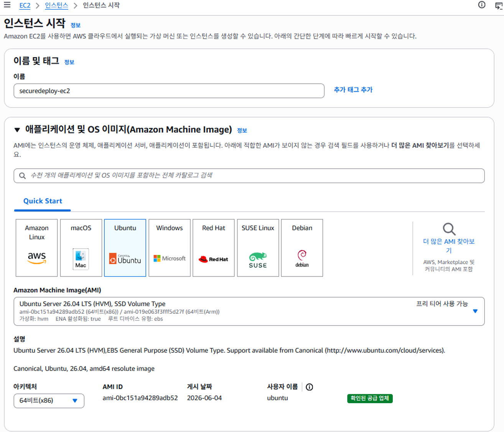Click the info icon next to 사용자 이름
504x432 pixels.
pos(310,387)
